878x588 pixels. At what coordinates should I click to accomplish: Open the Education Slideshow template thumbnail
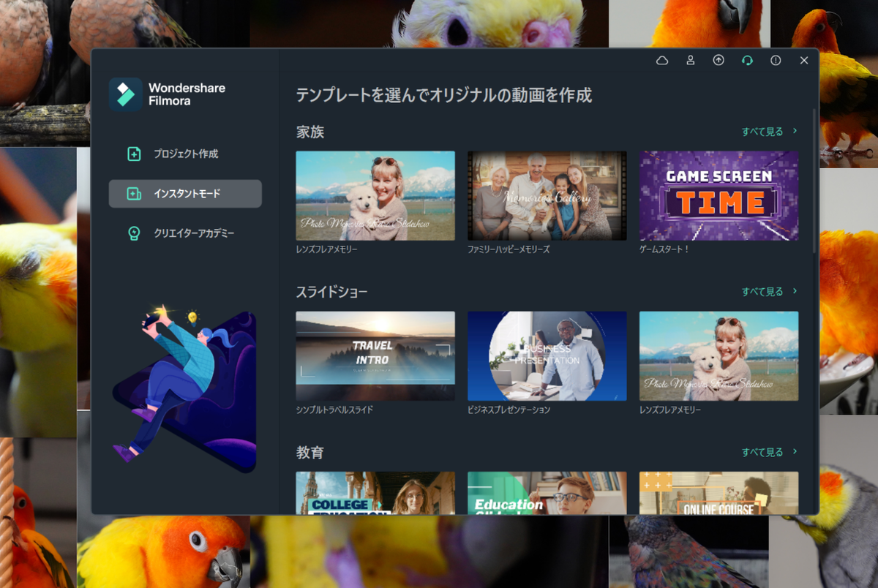tap(547, 493)
